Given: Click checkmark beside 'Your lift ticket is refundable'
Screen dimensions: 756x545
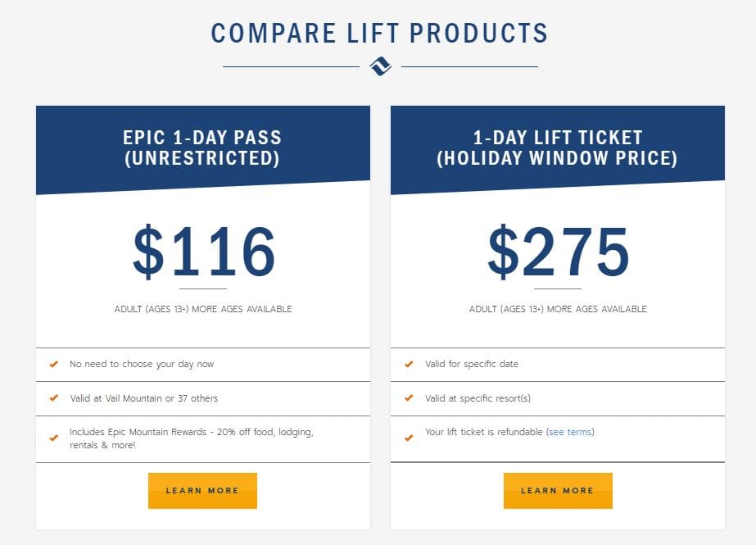Looking at the screenshot, I should tap(409, 438).
